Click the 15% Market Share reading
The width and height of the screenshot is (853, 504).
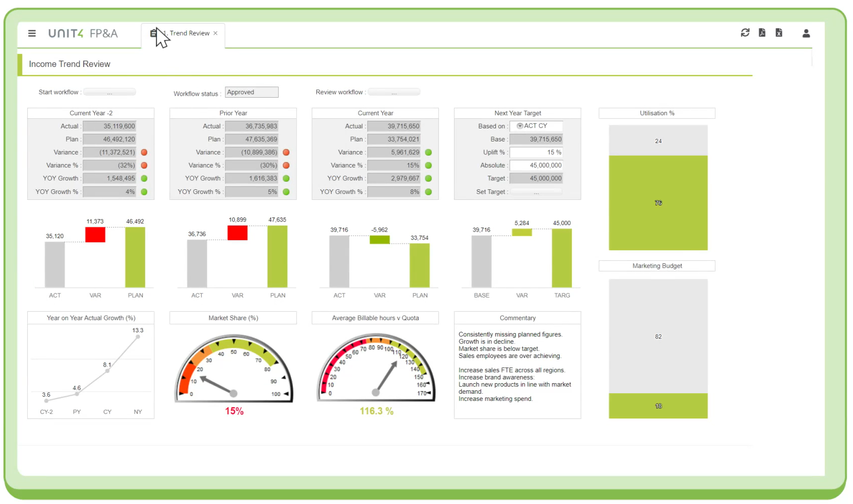pyautogui.click(x=234, y=411)
